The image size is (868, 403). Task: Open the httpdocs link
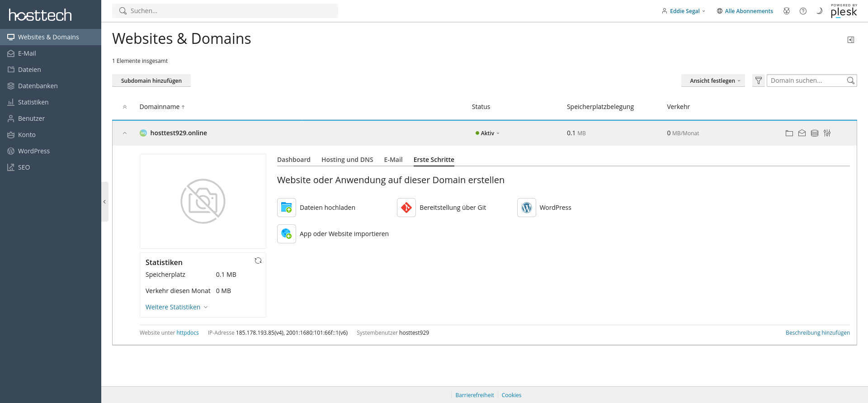pyautogui.click(x=188, y=333)
